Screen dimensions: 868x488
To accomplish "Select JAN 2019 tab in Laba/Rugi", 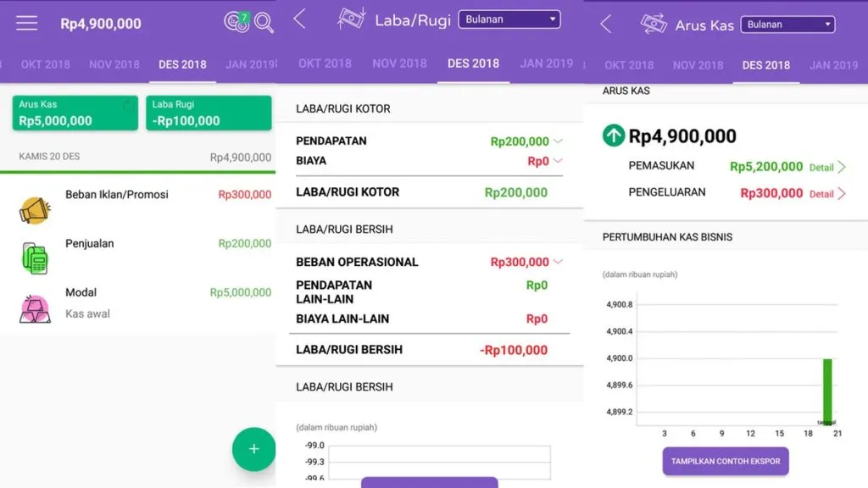I will (546, 64).
